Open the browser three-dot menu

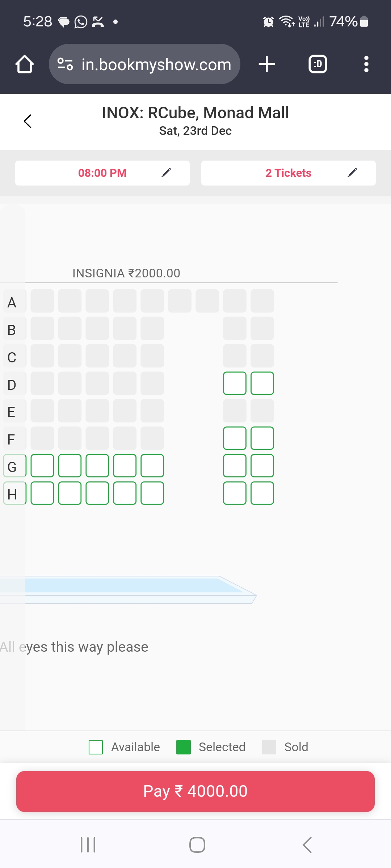coord(366,64)
